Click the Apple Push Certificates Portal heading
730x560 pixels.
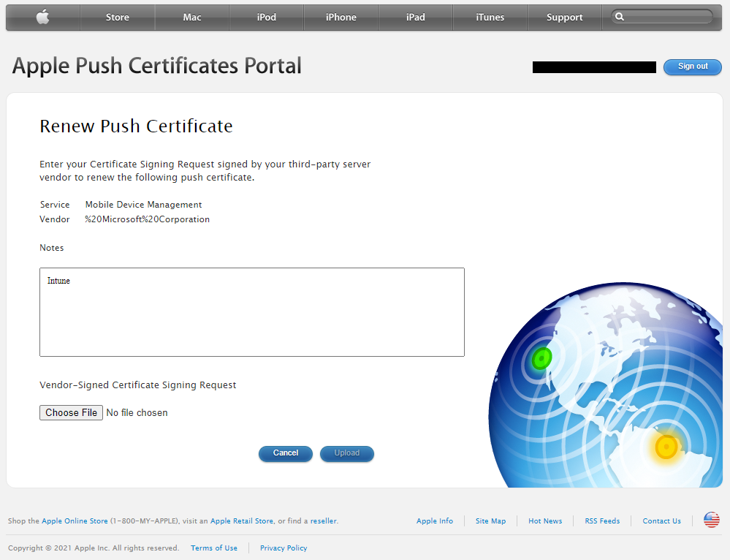tap(157, 66)
